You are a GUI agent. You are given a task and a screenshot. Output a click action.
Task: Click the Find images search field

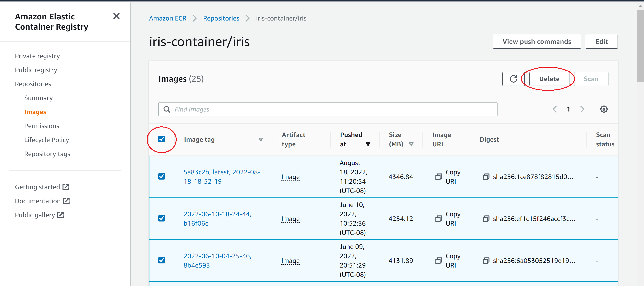click(328, 109)
